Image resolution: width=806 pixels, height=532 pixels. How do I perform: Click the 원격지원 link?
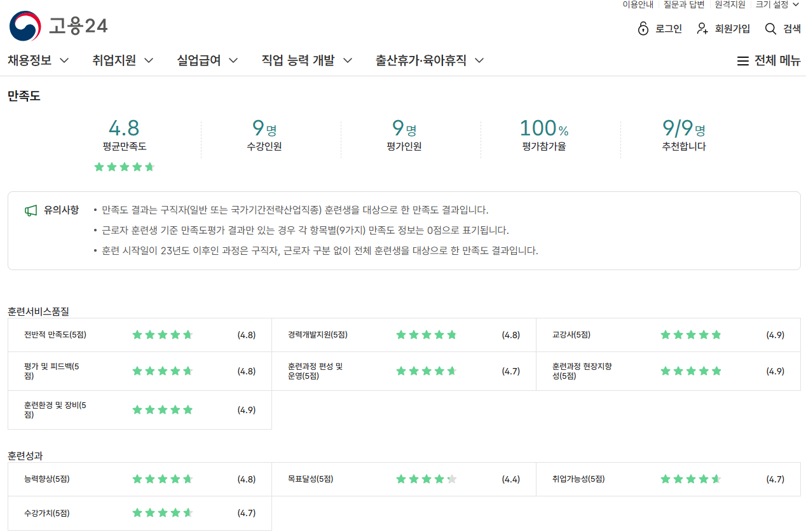click(730, 4)
